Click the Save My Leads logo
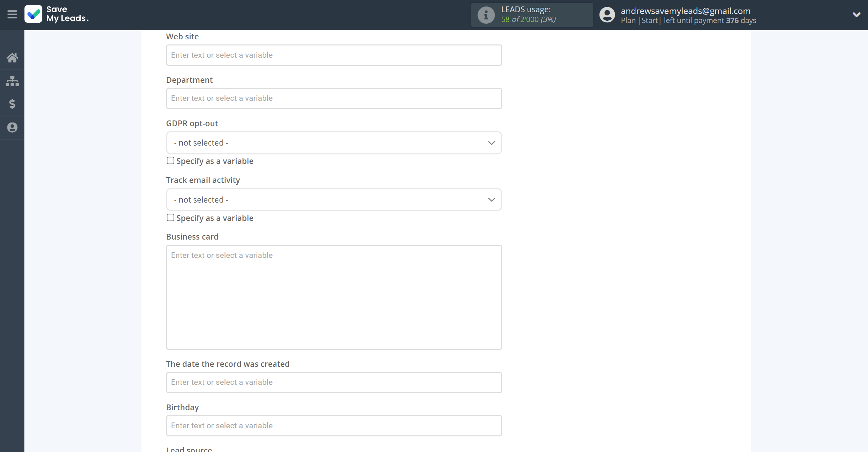The width and height of the screenshot is (868, 452). tap(33, 14)
